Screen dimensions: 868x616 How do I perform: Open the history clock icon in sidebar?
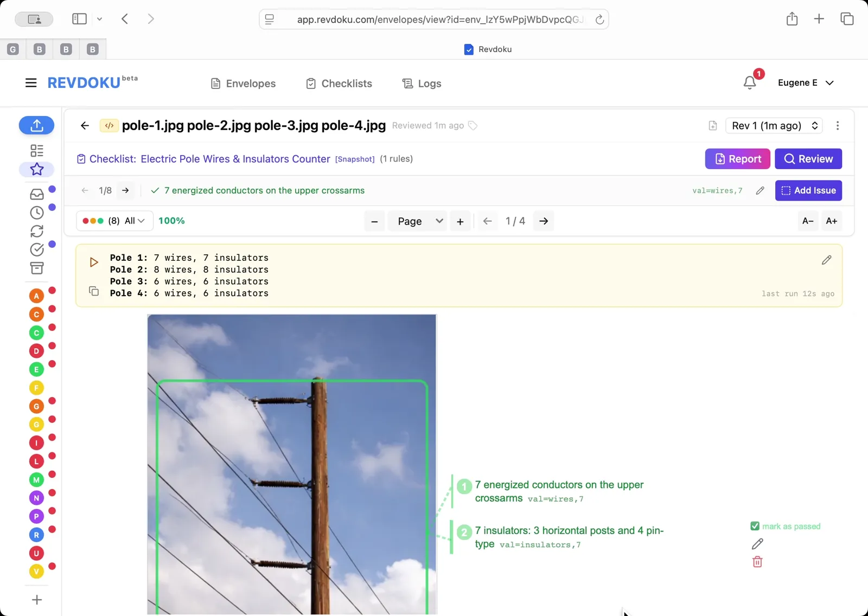[x=36, y=213]
